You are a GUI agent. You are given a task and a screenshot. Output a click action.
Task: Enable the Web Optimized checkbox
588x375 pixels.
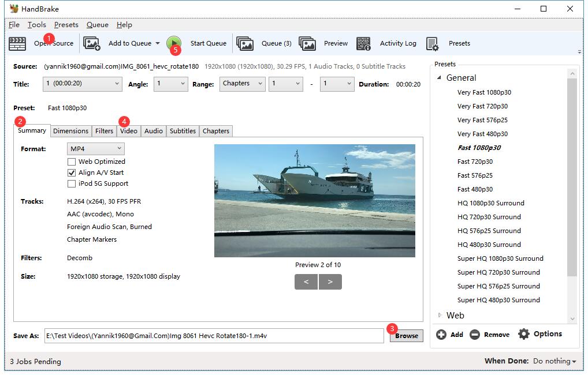pos(71,162)
